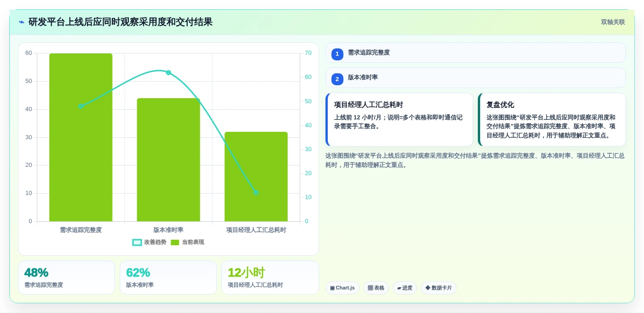
Task: Click the title 研发平台上线后应同时观察采用度和交付结果
Action: pyautogui.click(x=121, y=22)
